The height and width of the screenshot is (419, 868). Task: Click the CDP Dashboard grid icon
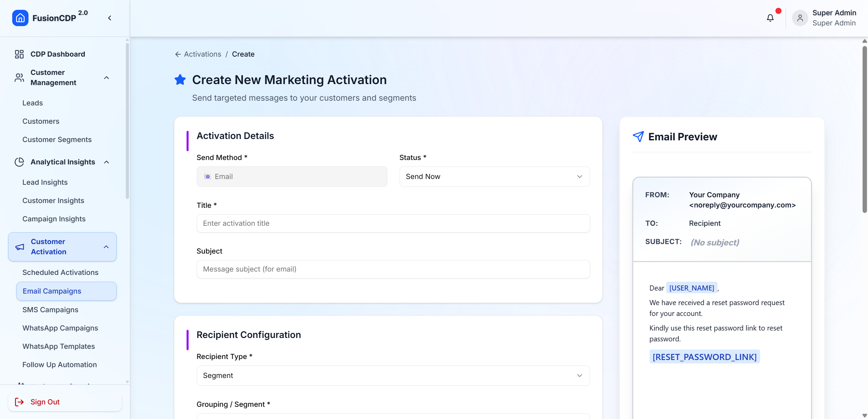click(19, 54)
